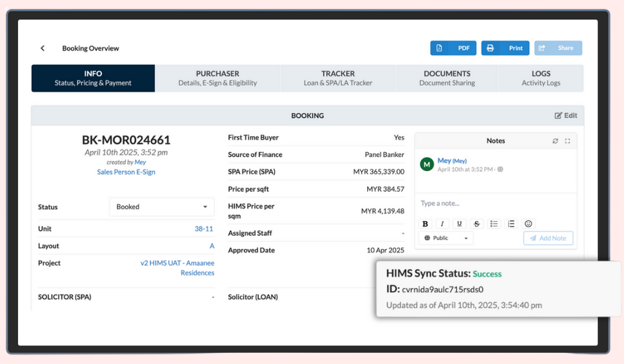This screenshot has width=624, height=364.
Task: Open the PURCHASER tab
Action: (x=218, y=79)
